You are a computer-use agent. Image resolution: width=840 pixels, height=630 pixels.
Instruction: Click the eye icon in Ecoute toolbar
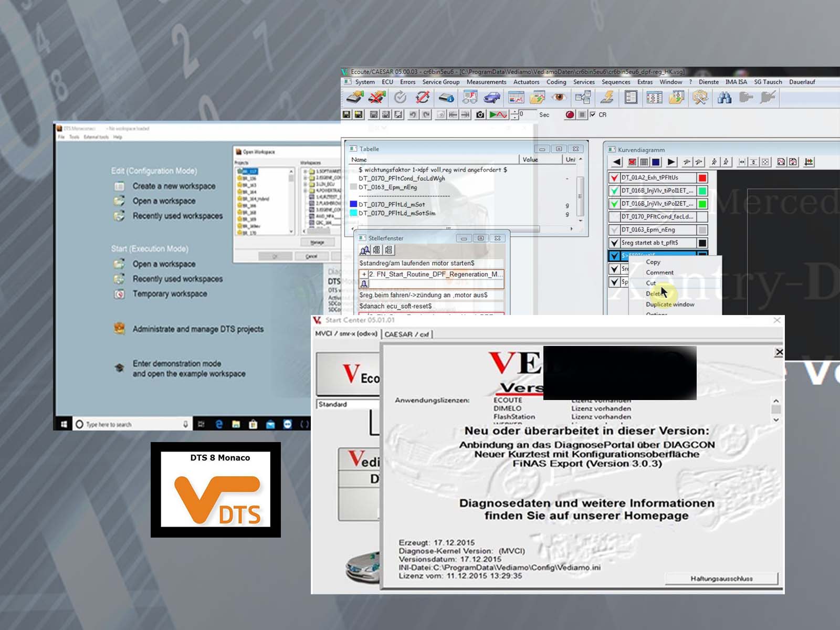click(559, 97)
